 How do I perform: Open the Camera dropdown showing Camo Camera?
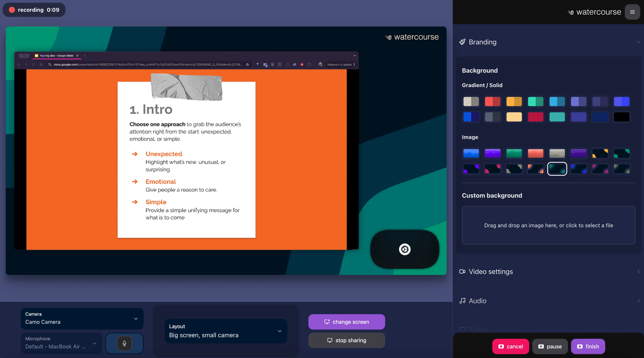[x=82, y=318]
